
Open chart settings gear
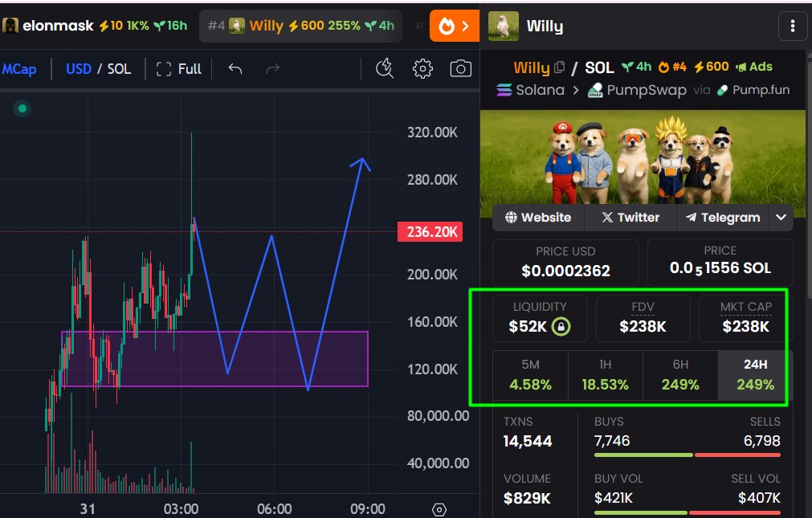tap(422, 68)
